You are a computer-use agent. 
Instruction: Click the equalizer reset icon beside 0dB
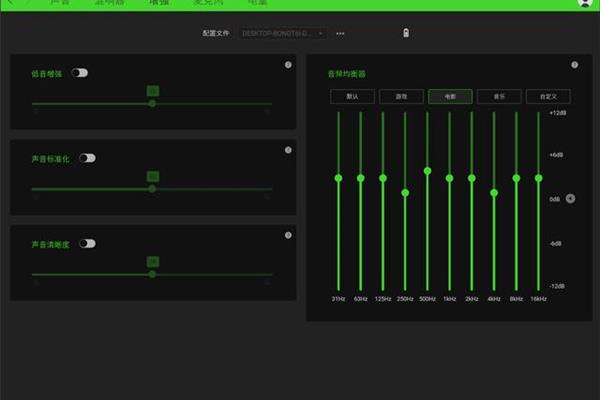pos(570,199)
